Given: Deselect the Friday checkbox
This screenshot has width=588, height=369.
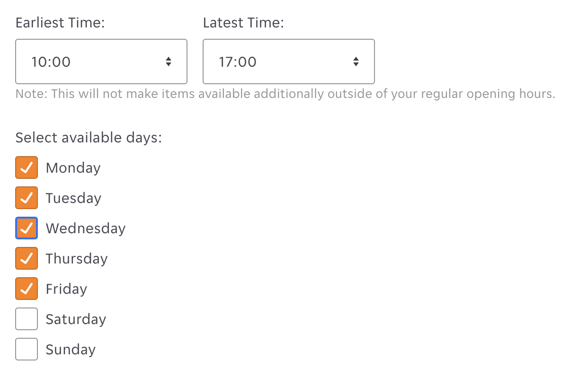Looking at the screenshot, I should pos(27,289).
